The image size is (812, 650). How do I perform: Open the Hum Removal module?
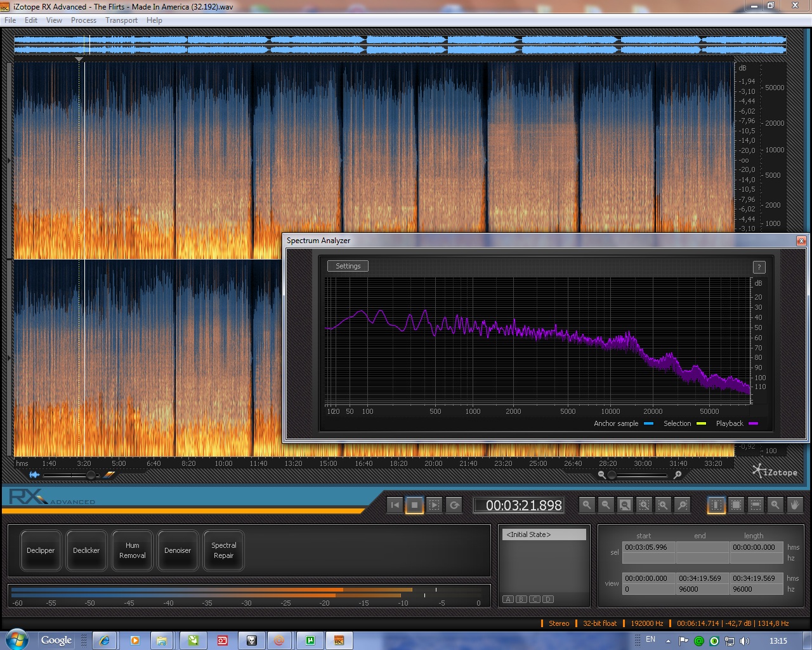tap(132, 550)
